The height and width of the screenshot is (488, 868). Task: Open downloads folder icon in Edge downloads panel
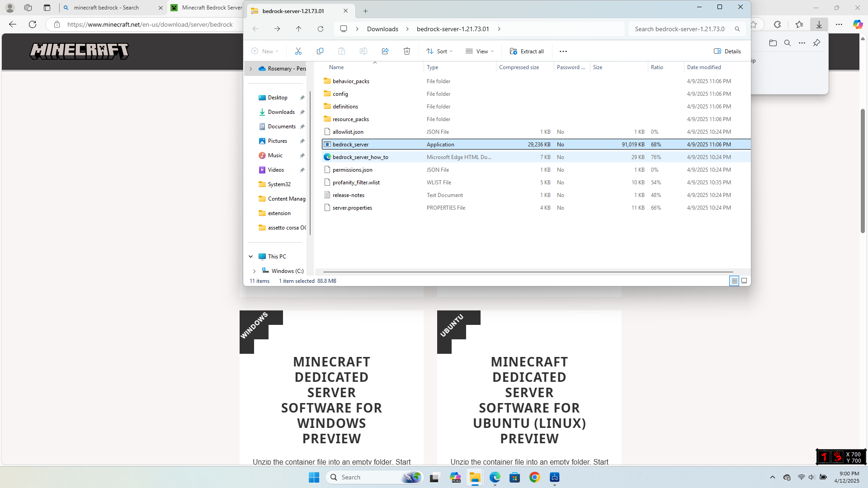773,43
